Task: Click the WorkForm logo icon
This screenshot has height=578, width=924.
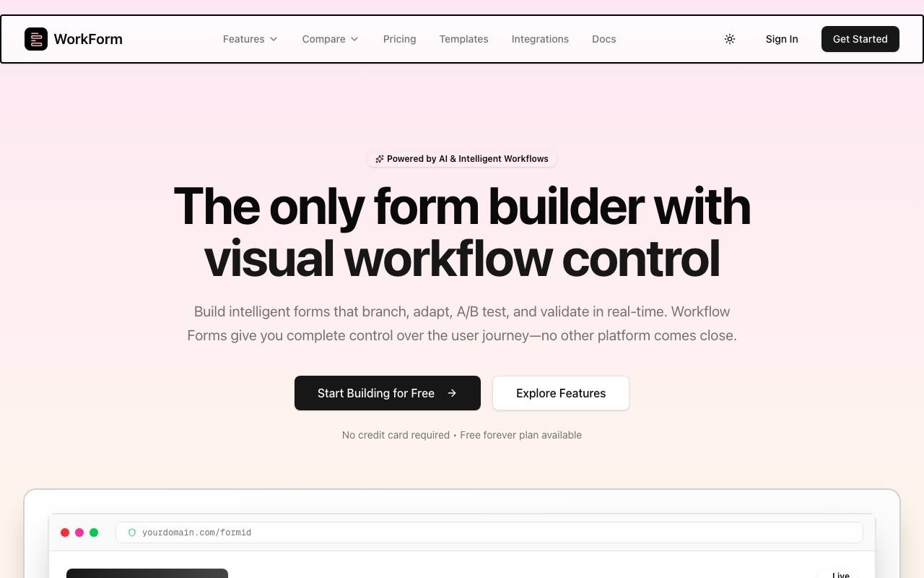Action: point(36,39)
